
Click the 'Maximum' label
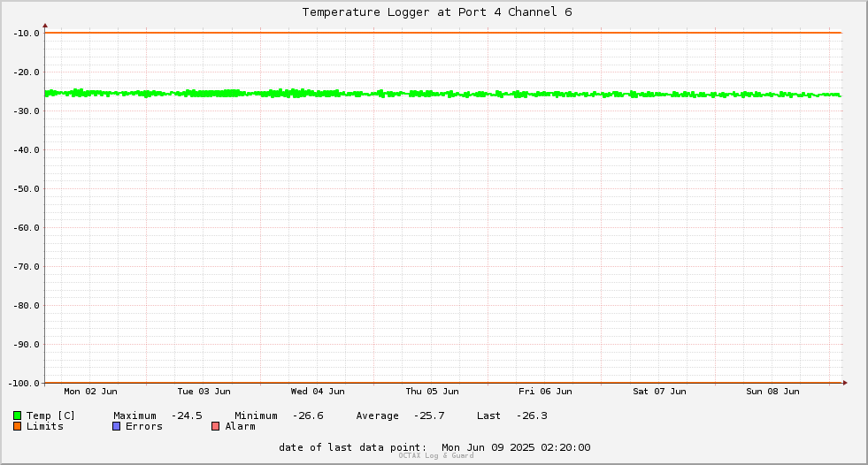coord(135,415)
